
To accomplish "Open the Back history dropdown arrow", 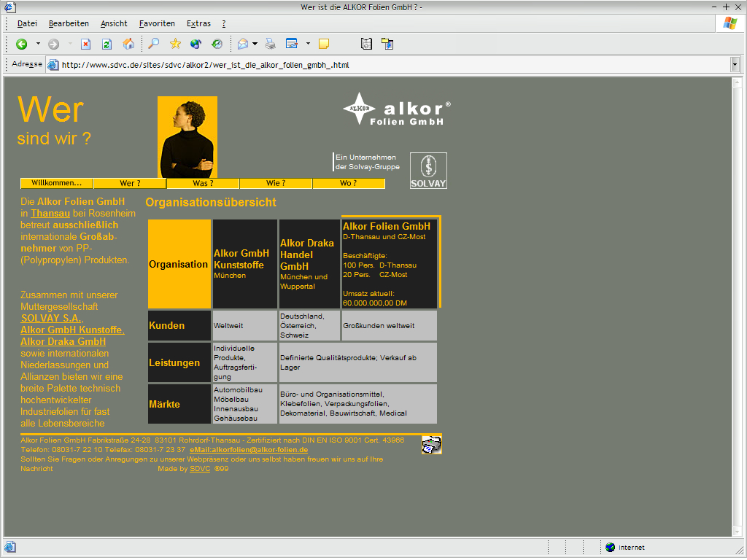I will (x=38, y=44).
